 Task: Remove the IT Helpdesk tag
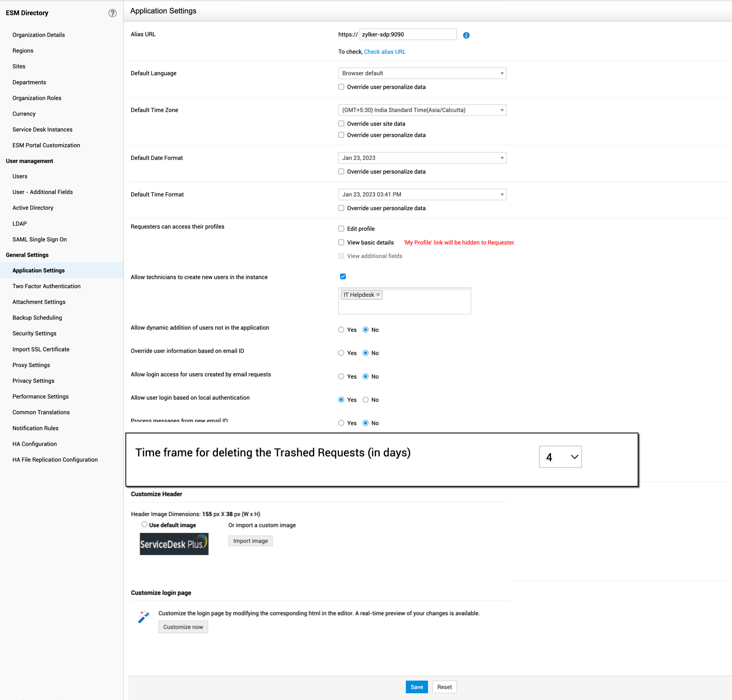[378, 294]
